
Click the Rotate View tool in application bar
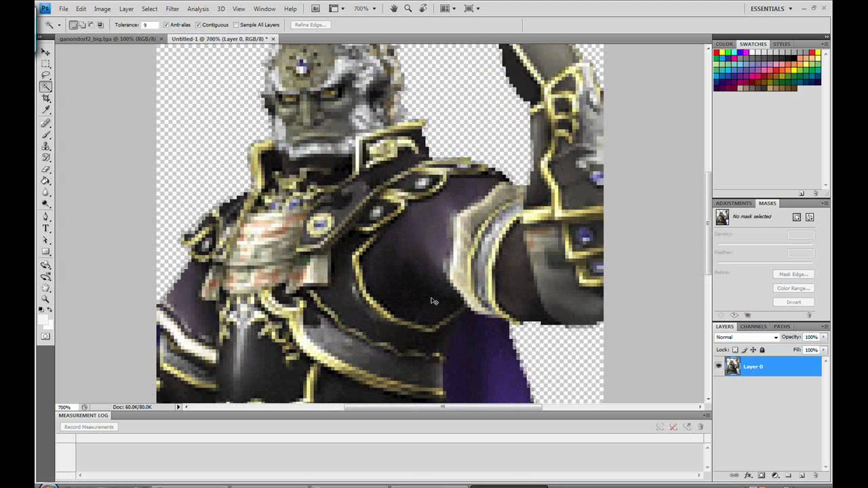pos(423,9)
